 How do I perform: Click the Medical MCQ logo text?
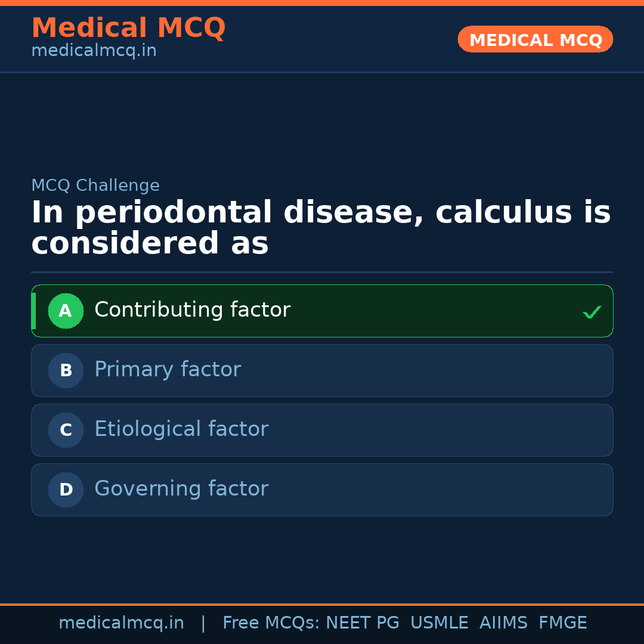pyautogui.click(x=128, y=27)
